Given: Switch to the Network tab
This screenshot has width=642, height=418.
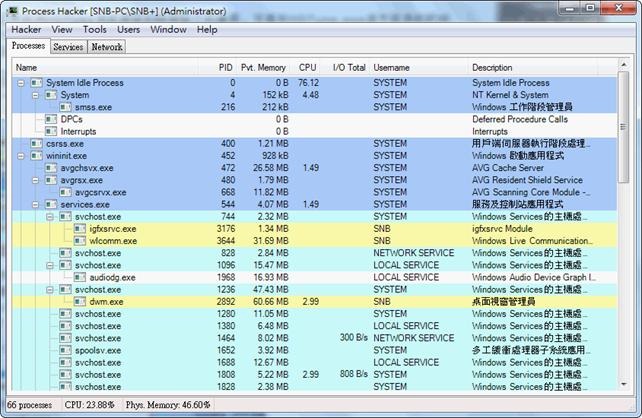Looking at the screenshot, I should click(106, 47).
